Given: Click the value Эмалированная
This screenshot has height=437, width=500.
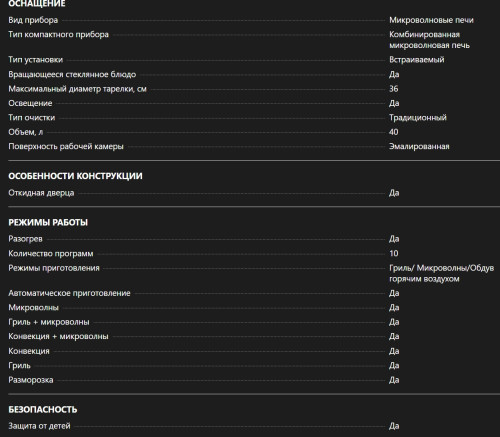Looking at the screenshot, I should 419,146.
